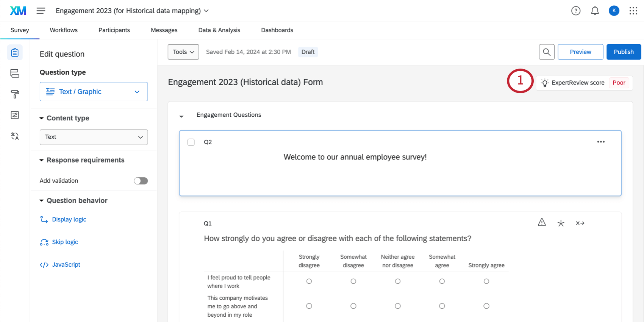Viewport: 644px width, 322px height.
Task: Open survey options sidebar icon
Action: click(x=15, y=115)
